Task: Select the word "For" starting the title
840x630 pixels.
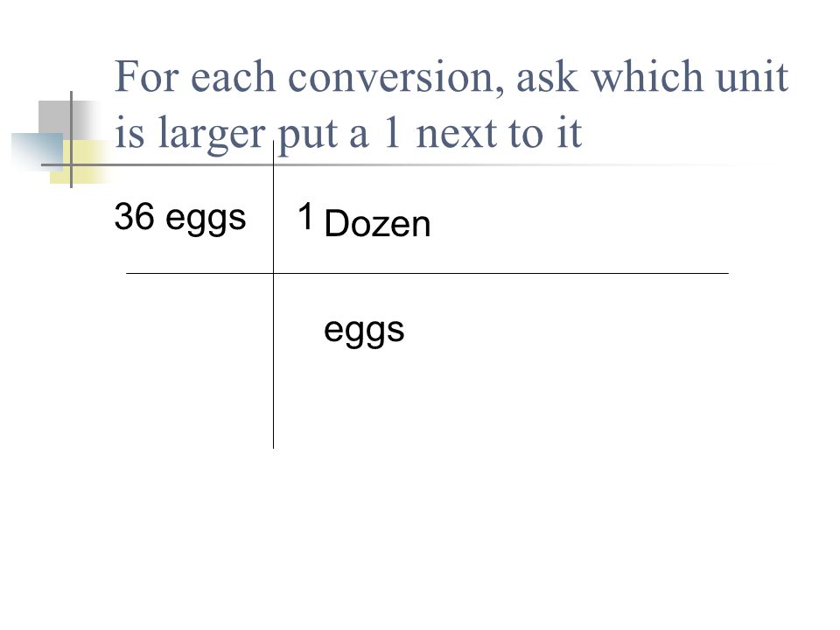Action: coord(146,77)
